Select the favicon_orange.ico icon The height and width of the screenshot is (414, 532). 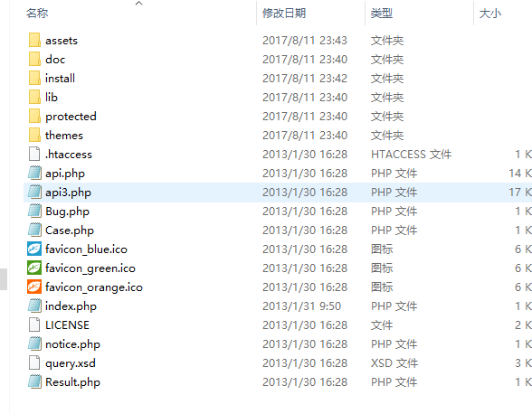[34, 287]
